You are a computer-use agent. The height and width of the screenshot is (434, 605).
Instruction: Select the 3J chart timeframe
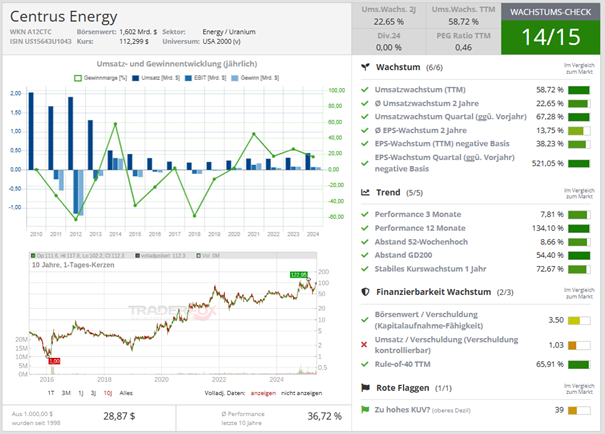pyautogui.click(x=93, y=393)
